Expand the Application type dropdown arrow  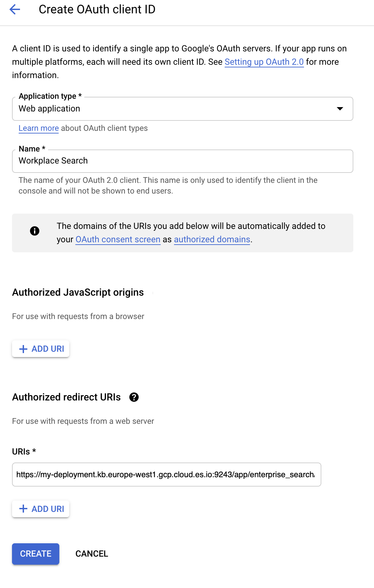click(340, 109)
